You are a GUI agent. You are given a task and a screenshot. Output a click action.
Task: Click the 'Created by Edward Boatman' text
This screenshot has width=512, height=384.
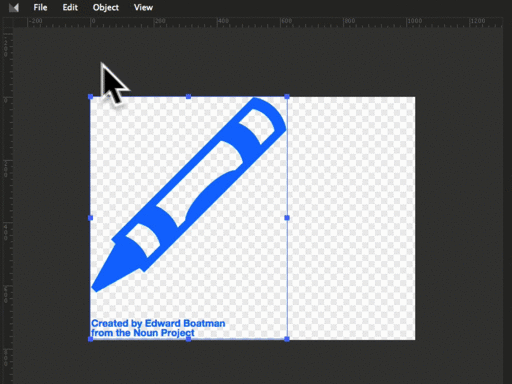(158, 323)
